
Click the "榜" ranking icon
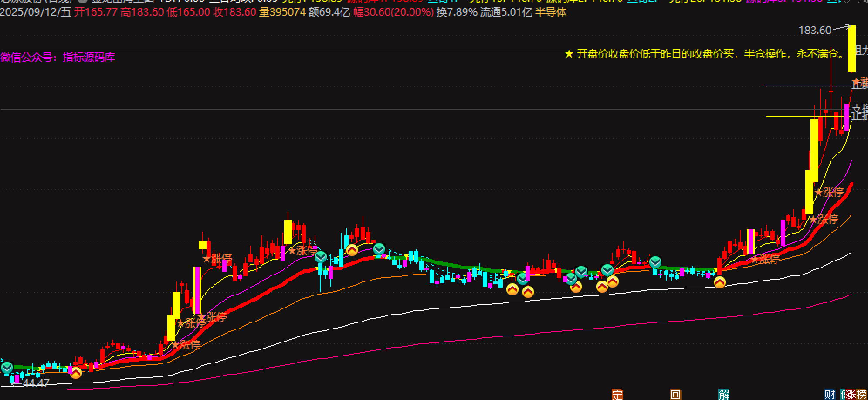pos(861,395)
